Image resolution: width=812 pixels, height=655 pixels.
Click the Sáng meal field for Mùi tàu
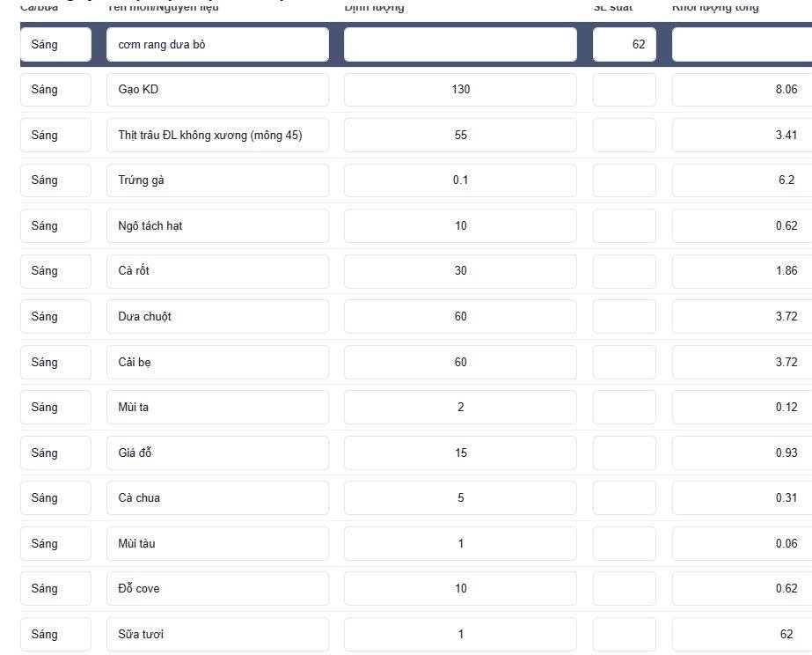point(56,543)
